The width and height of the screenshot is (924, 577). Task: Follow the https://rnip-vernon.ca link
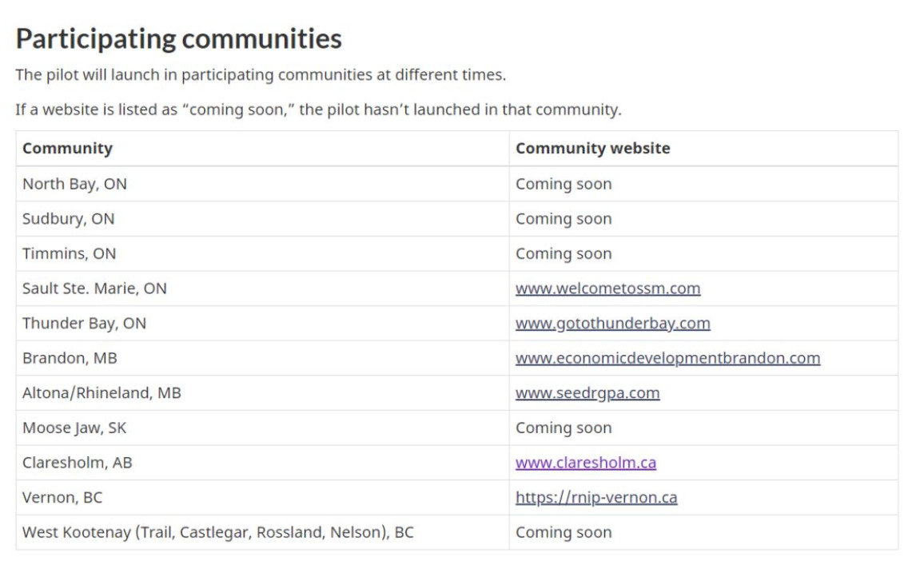[595, 498]
